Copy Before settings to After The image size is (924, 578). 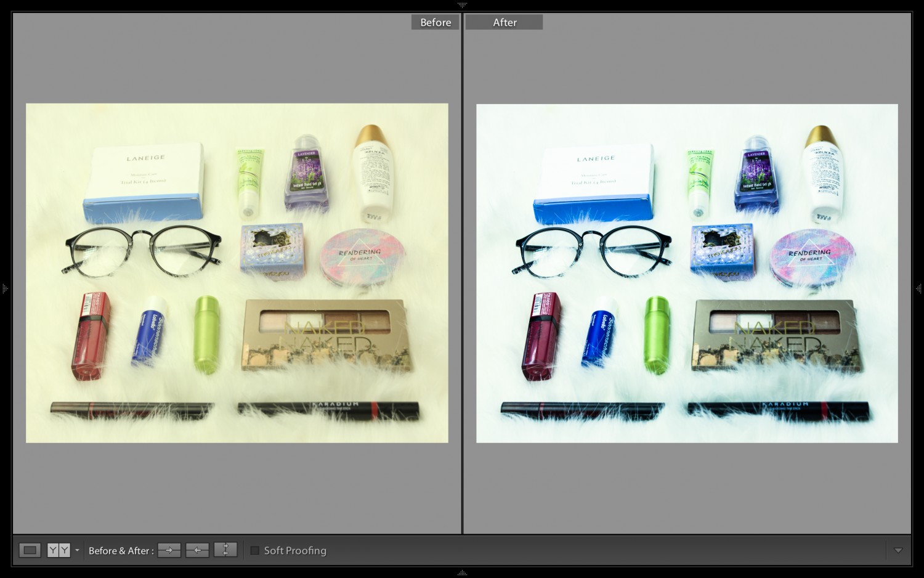(169, 550)
